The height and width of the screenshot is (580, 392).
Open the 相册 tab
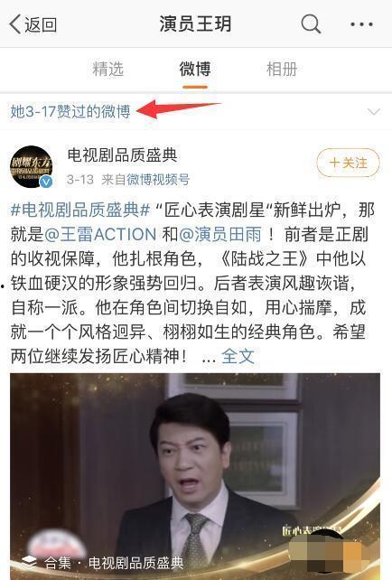(x=282, y=70)
